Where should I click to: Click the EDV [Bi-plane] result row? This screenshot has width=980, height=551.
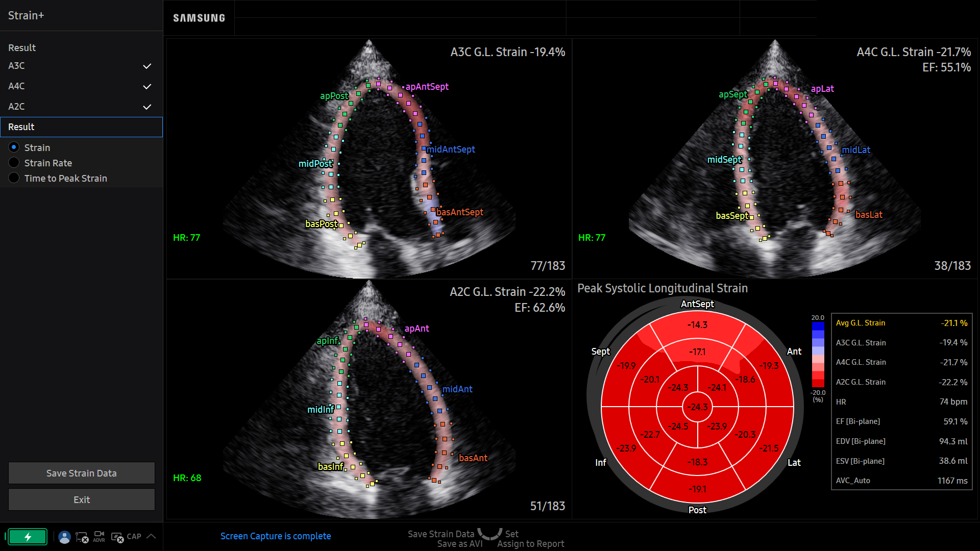902,441
